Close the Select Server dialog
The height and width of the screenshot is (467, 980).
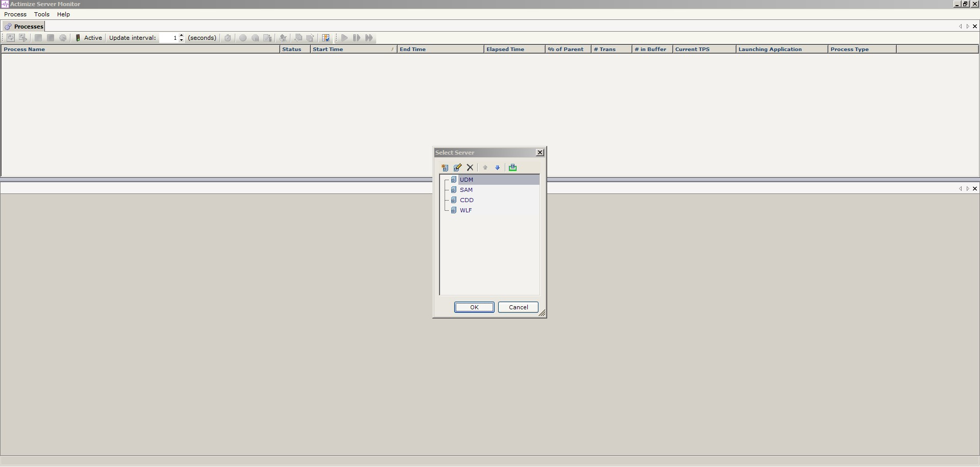tap(540, 153)
